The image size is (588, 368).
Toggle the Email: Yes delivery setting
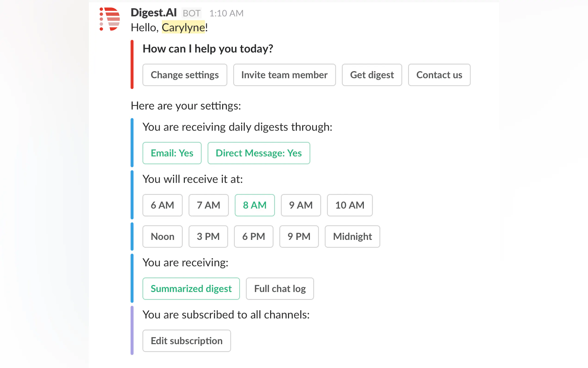pyautogui.click(x=172, y=153)
